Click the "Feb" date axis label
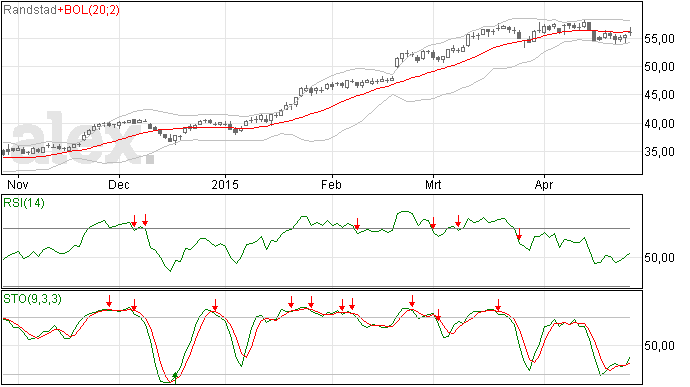 coord(331,184)
